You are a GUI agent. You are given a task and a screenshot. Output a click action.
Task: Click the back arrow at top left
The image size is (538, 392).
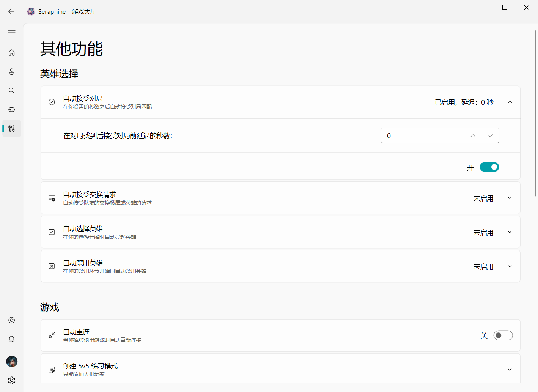pyautogui.click(x=11, y=11)
